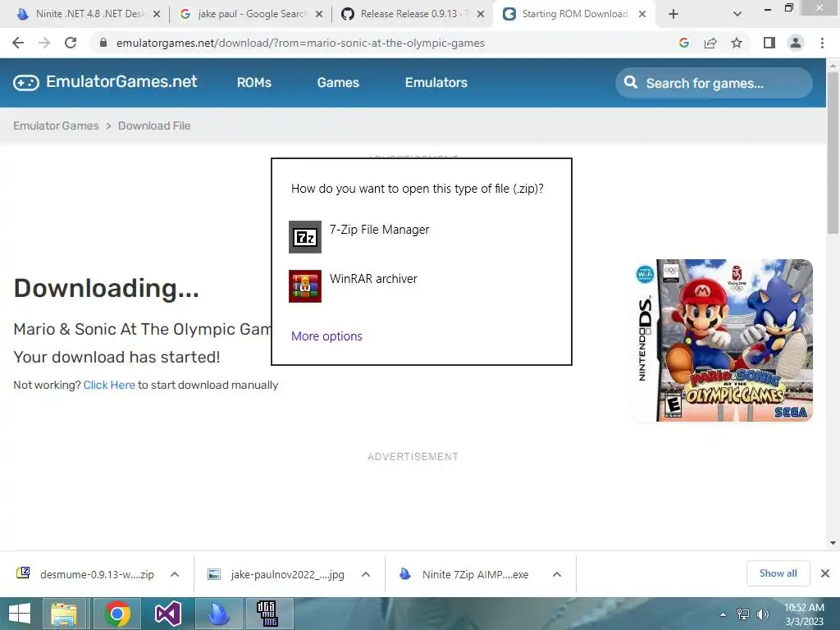Viewport: 840px width, 630px height.
Task: Click the page vertical scrollbar thumb
Action: click(x=833, y=153)
